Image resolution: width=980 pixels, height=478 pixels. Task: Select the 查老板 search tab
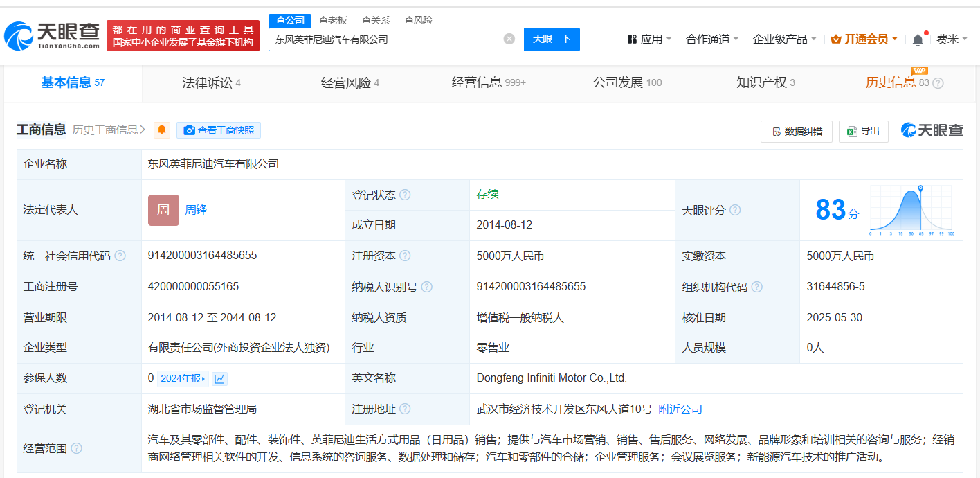(333, 20)
